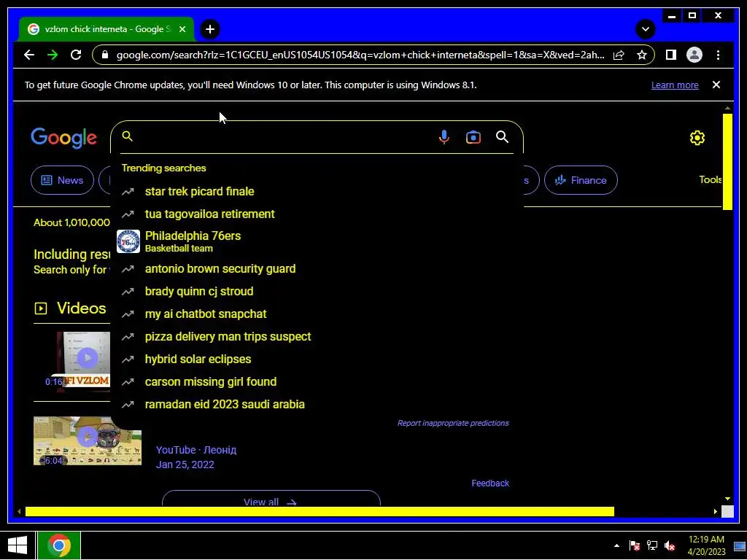Screen dimensions: 747x560
Task: Open Chrome three-dot menu
Action: coord(718,55)
